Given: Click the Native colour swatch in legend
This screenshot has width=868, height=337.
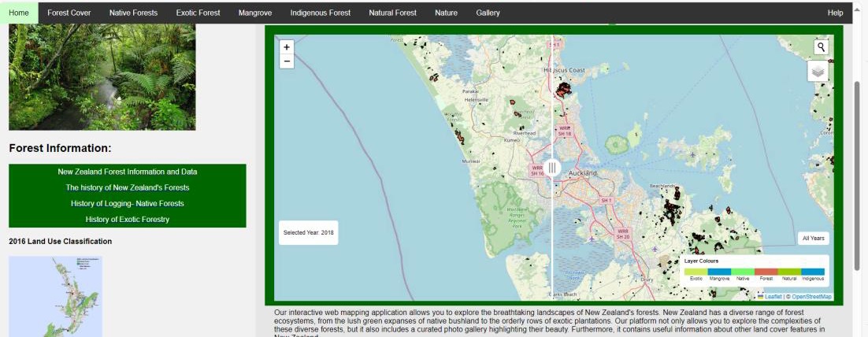Looking at the screenshot, I should click(x=742, y=272).
